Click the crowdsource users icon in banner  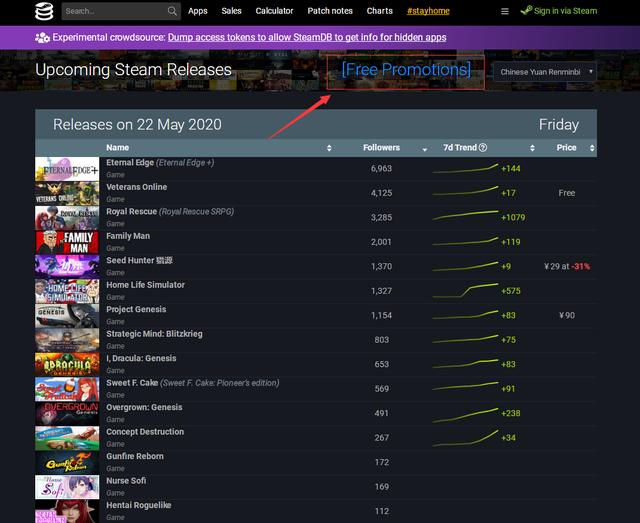[42, 38]
